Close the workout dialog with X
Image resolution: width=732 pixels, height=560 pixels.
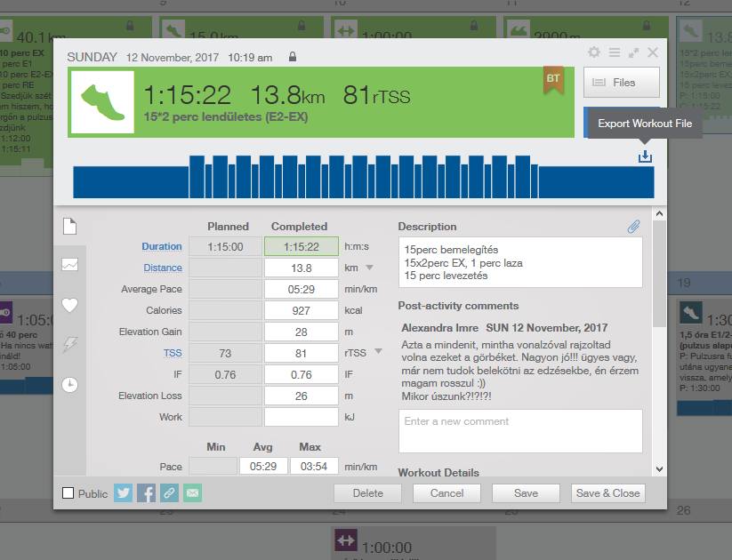653,52
